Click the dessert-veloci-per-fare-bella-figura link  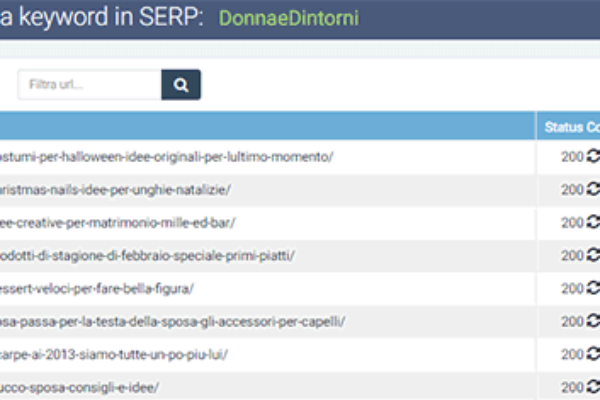(97, 289)
